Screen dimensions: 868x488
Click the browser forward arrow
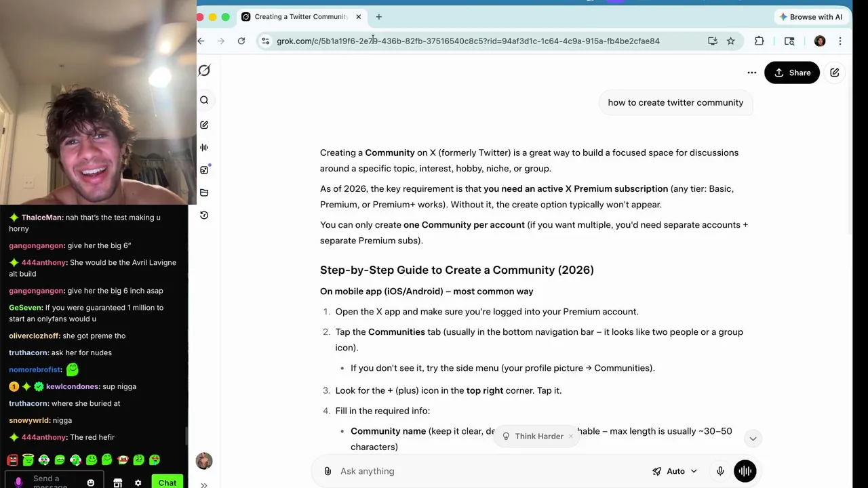pos(221,41)
